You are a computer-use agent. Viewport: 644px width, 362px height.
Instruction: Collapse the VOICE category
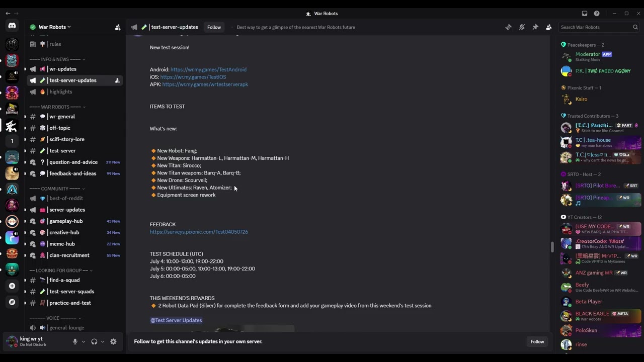[x=55, y=318]
